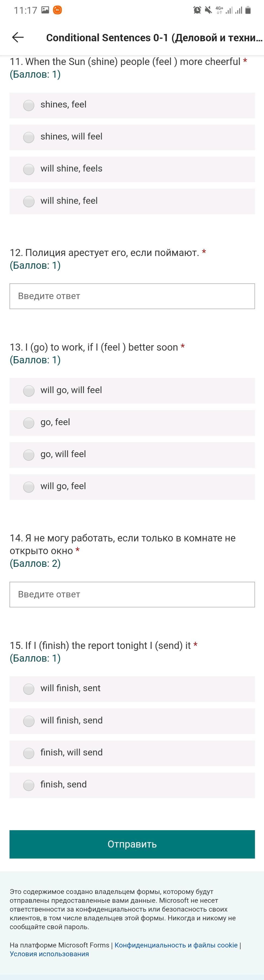Tap the battery status icon
The image size is (264, 980).
(x=248, y=10)
